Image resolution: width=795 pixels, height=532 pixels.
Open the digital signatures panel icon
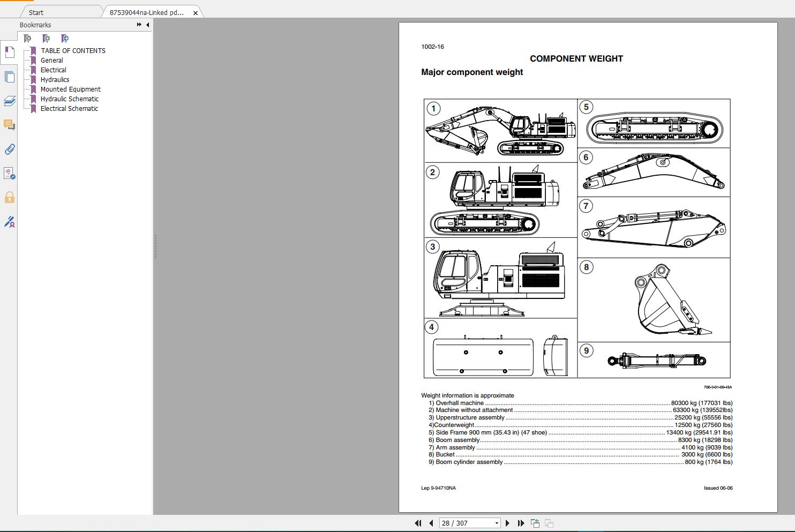coord(9,173)
